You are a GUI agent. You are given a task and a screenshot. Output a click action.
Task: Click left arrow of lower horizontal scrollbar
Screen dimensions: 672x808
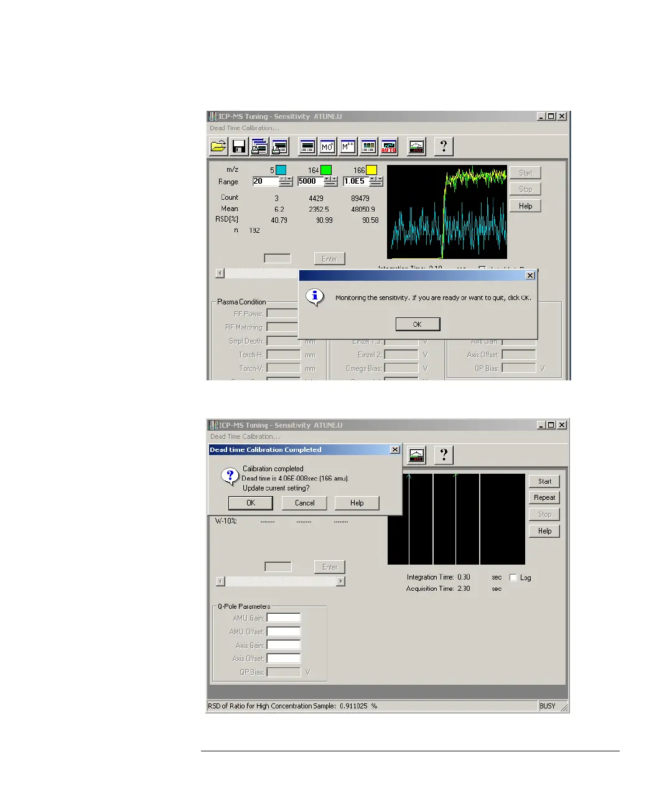point(220,581)
